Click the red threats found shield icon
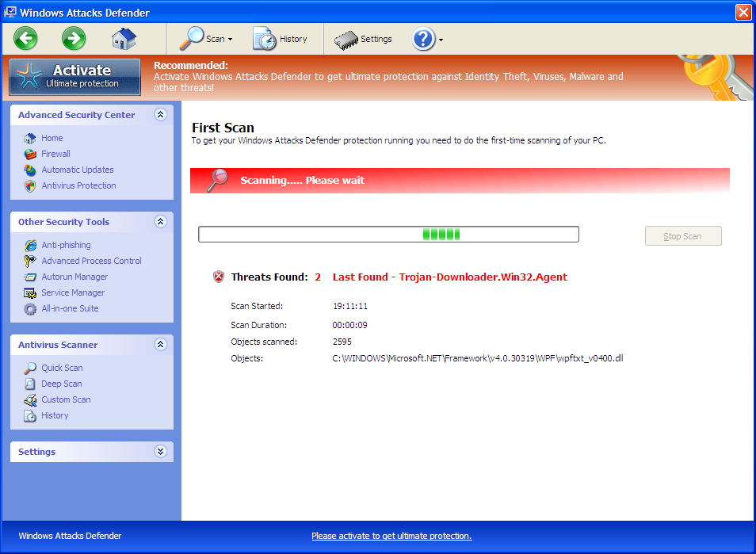Viewport: 756px width, 554px height. pyautogui.click(x=219, y=277)
